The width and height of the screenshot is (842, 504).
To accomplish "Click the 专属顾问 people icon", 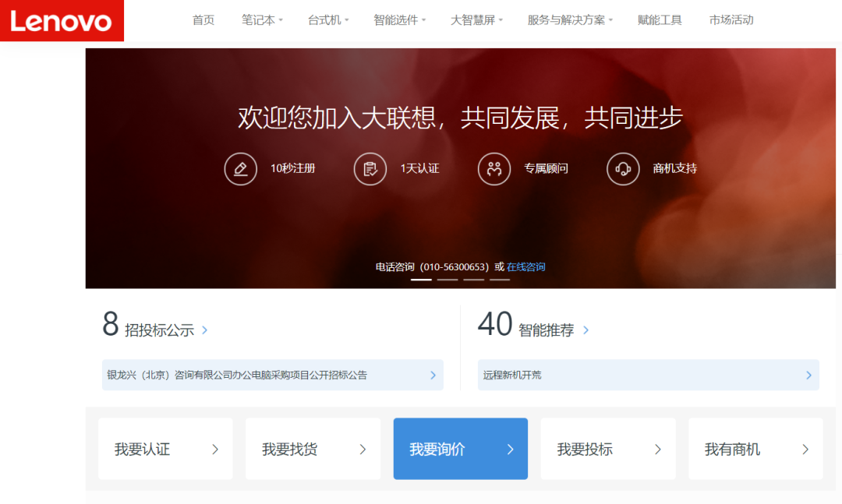I will pyautogui.click(x=494, y=169).
